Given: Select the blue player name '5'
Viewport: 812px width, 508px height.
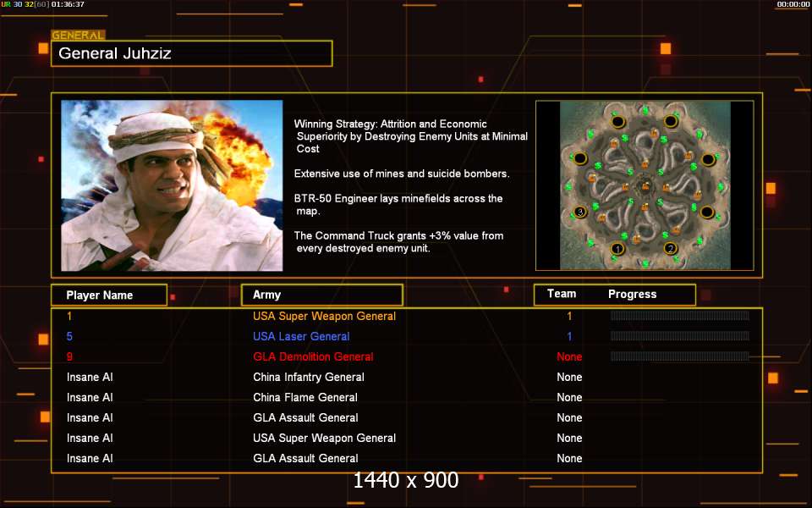Looking at the screenshot, I should point(69,336).
